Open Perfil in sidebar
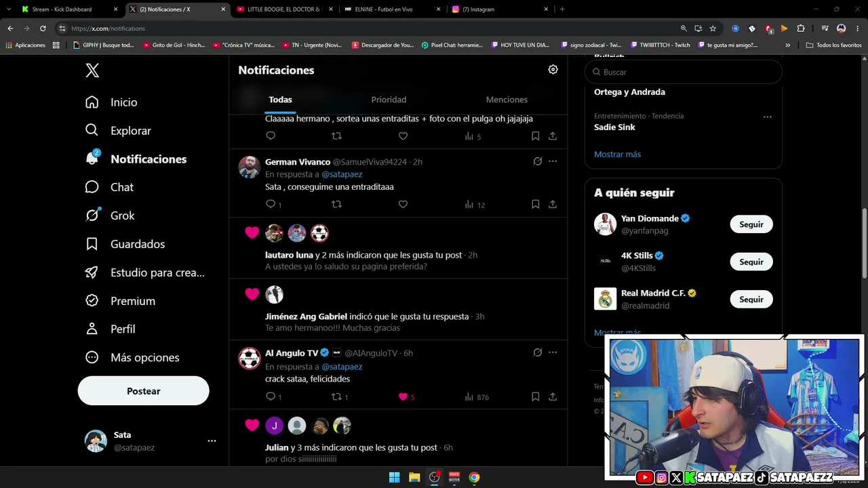868x488 pixels. [x=110, y=329]
